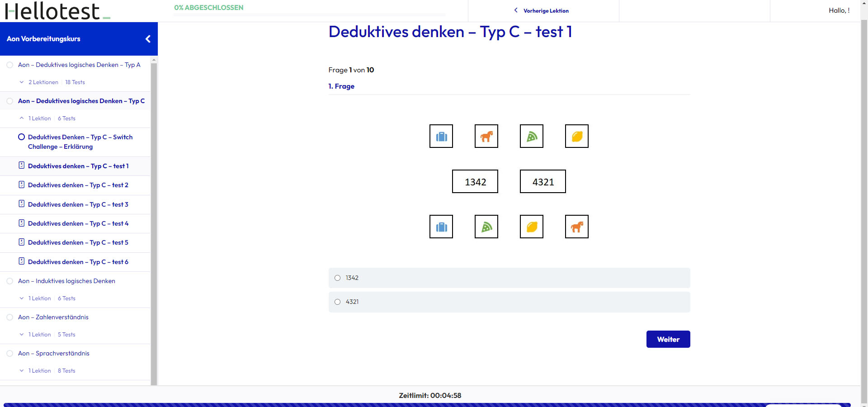Click the course progress bar under 0% ABGESCHLOSSEN
Viewport: 868px width, 407px height.
tap(310, 15)
